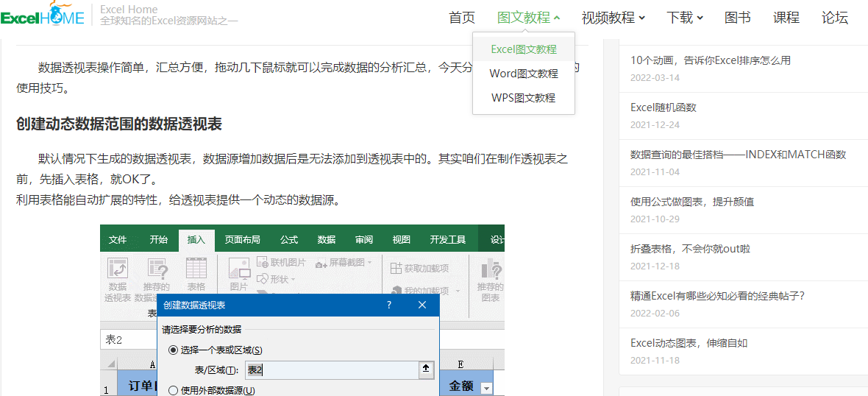Click the date 2021-11-18
This screenshot has height=396, width=868.
655,360
